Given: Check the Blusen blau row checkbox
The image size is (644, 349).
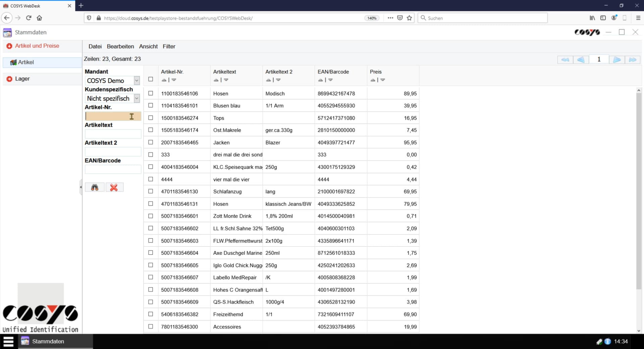Looking at the screenshot, I should [x=151, y=105].
